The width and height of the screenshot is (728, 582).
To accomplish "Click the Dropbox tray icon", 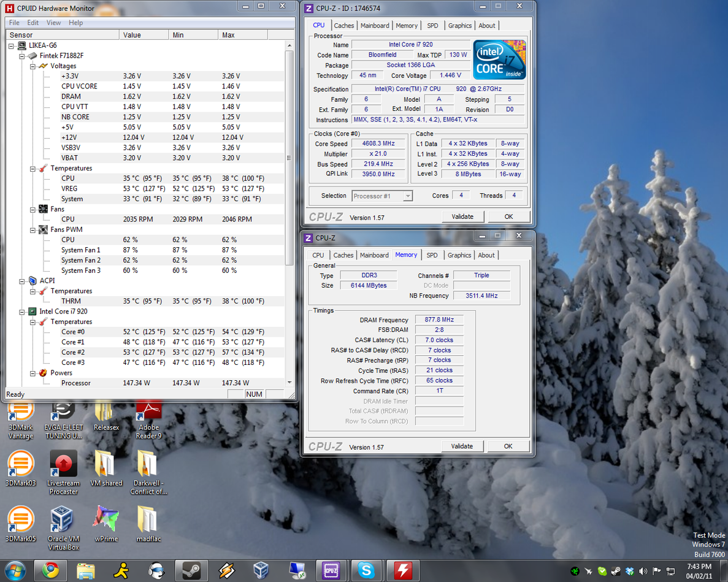I will point(630,572).
